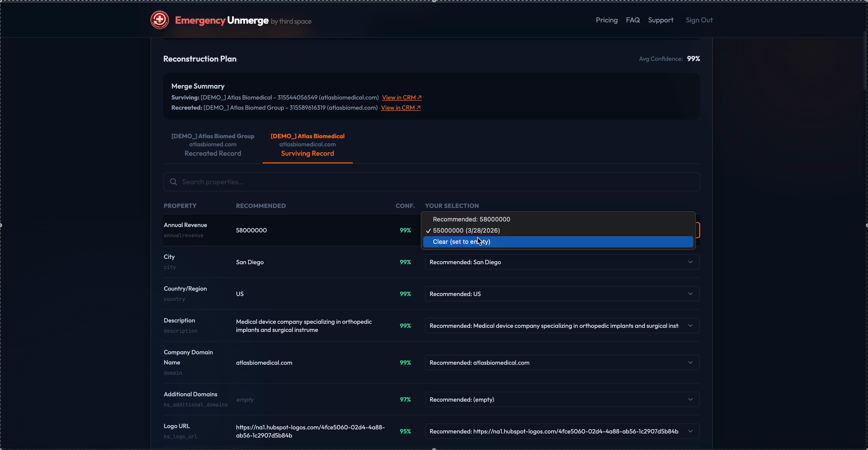The width and height of the screenshot is (868, 450).
Task: Click the Annual Revenue property name
Action: (x=185, y=225)
